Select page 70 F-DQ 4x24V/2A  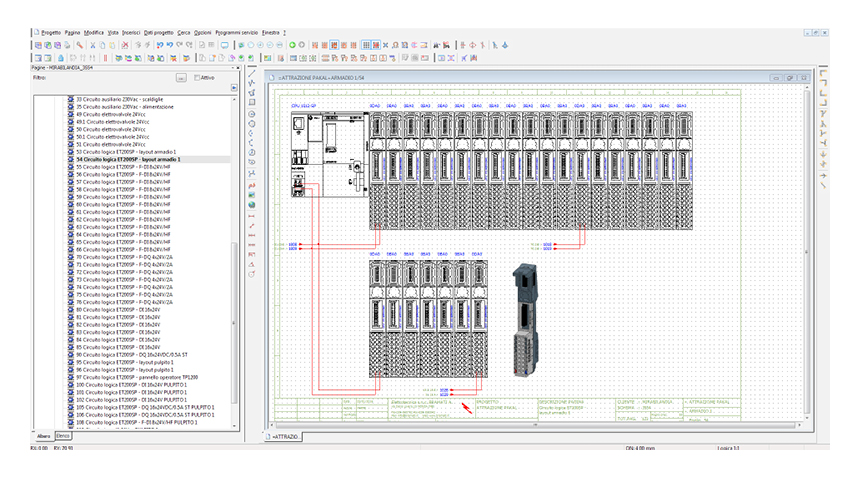click(x=124, y=257)
